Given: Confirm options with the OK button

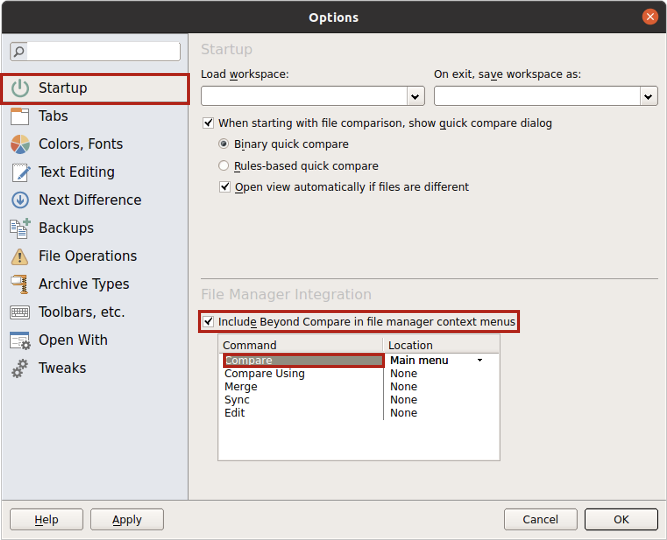Looking at the screenshot, I should 621,520.
